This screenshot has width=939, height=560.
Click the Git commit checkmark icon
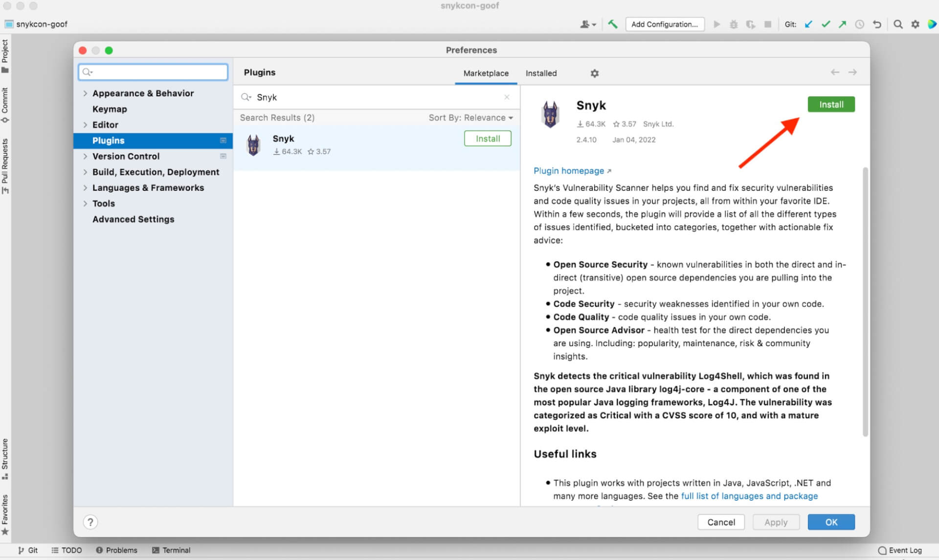826,24
